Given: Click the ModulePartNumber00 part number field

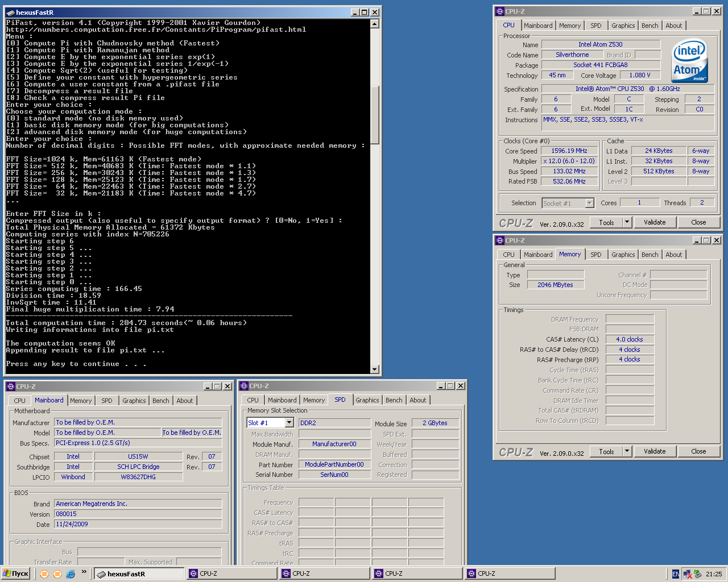Looking at the screenshot, I should click(334, 464).
